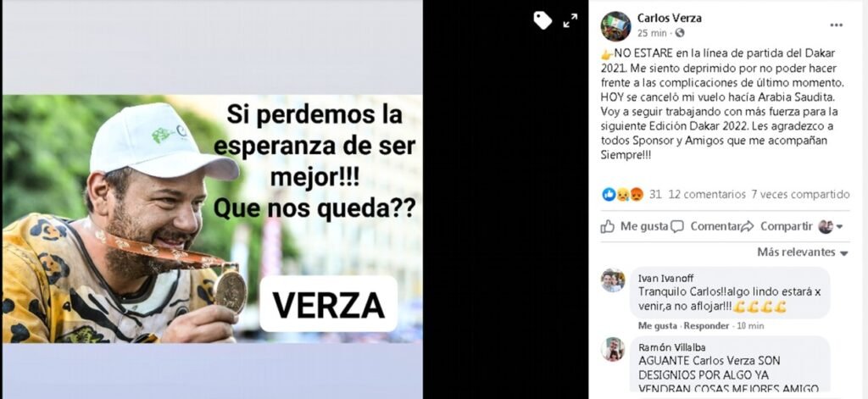Image resolution: width=868 pixels, height=399 pixels.
Task: Open the 7 veces compartido list
Action: tap(800, 194)
